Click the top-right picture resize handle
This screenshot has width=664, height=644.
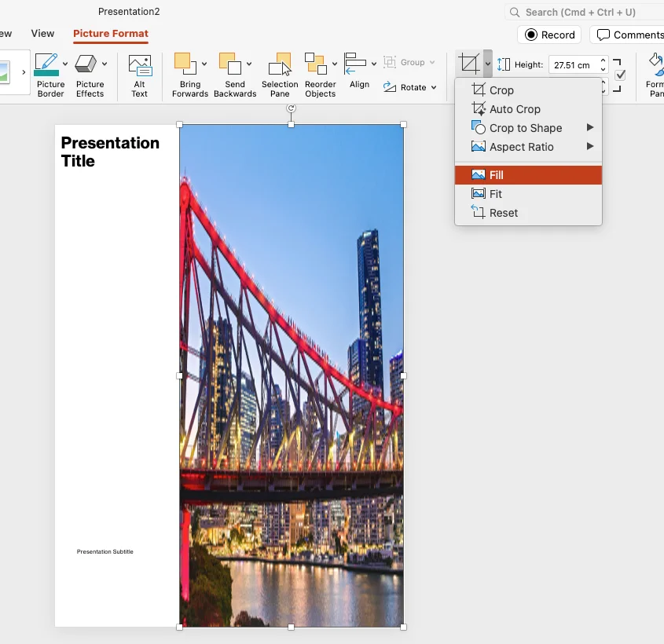tap(403, 124)
